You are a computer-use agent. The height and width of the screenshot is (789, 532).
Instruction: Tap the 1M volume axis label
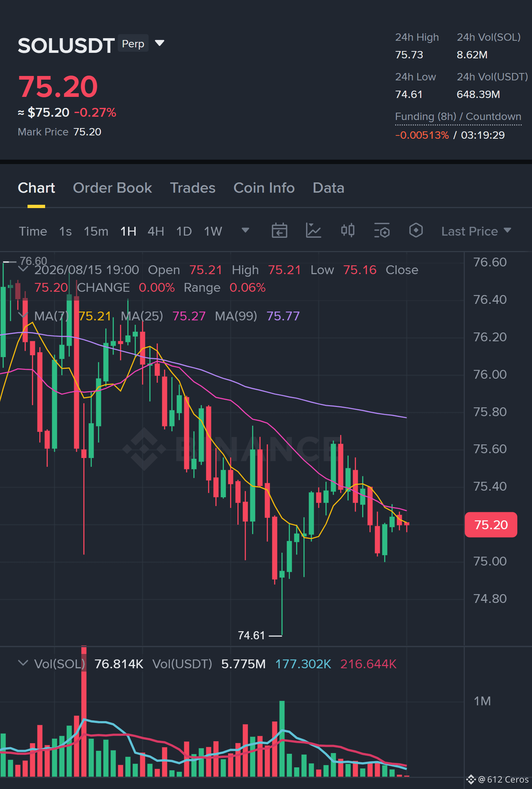coord(482,701)
